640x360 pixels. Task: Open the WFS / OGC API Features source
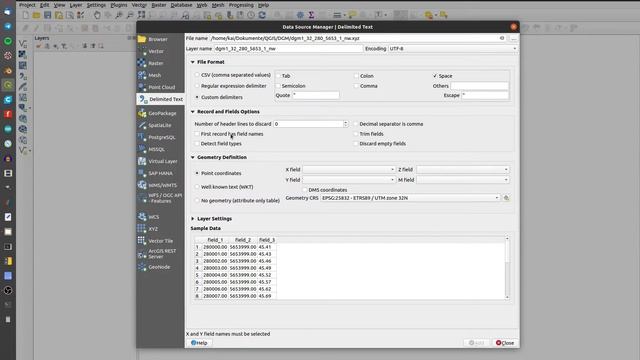pyautogui.click(x=160, y=198)
